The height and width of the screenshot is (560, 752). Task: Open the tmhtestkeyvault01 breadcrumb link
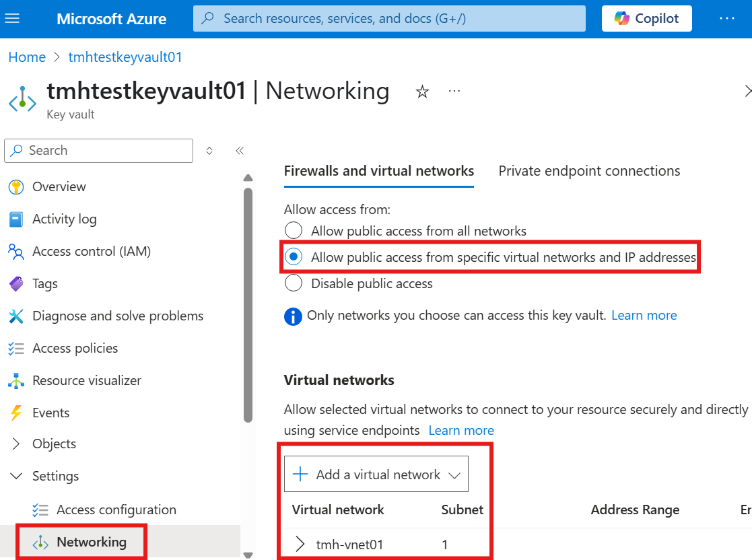tap(125, 57)
